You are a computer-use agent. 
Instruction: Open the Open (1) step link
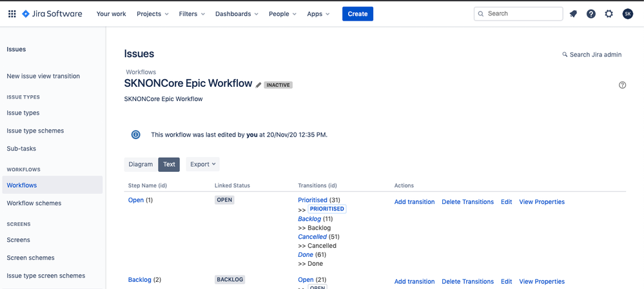coord(136,200)
